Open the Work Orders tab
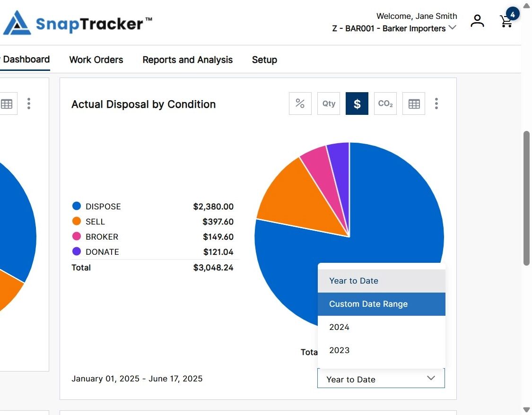Viewport: 532px width, 415px height. click(96, 60)
